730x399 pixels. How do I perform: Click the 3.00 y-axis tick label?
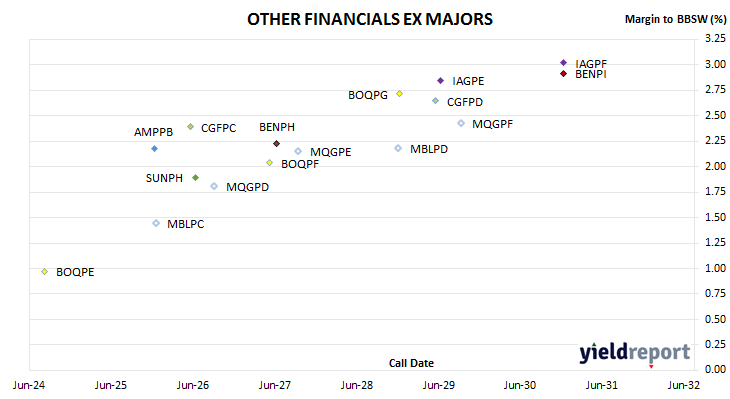(x=715, y=64)
